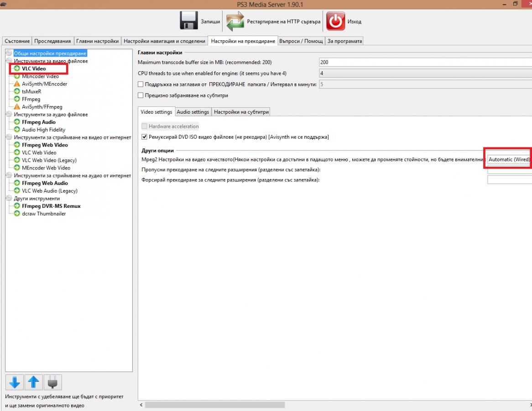
Task: Click the green icon beside FFmpeg
Action: click(x=17, y=99)
